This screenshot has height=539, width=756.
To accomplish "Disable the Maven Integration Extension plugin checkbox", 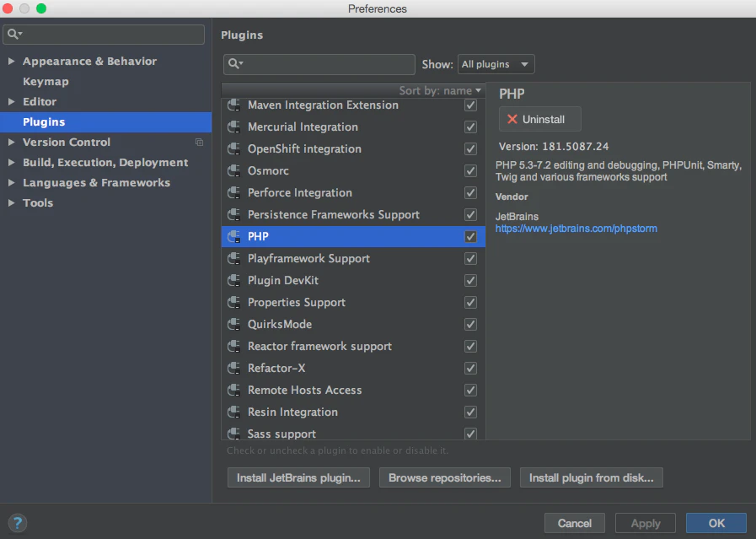I will [470, 105].
